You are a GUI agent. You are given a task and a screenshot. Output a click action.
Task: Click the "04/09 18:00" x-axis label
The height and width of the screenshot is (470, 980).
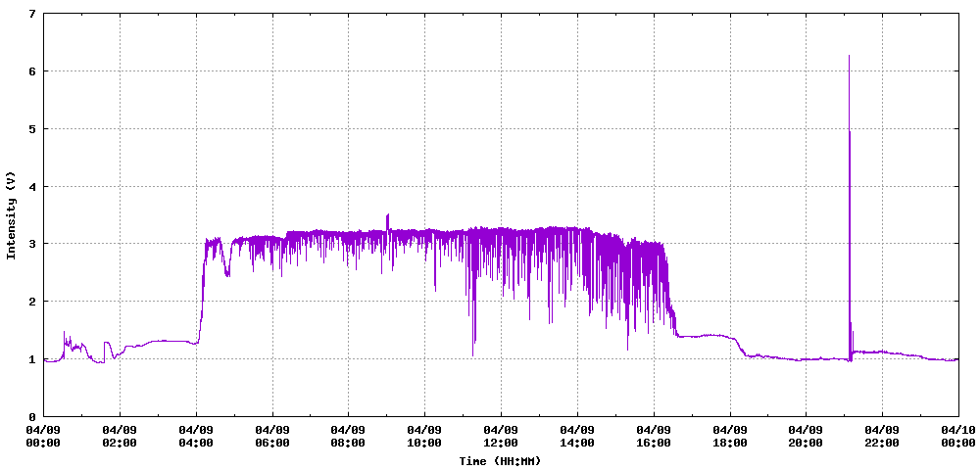pos(730,437)
